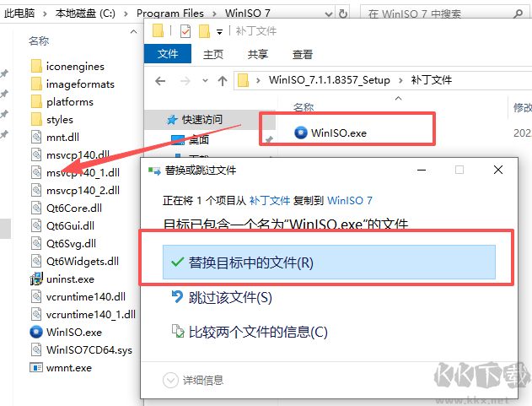Screen dimensions: 532x406
Task: Click the back arrow in 补丁文件 window
Action: pyautogui.click(x=160, y=81)
